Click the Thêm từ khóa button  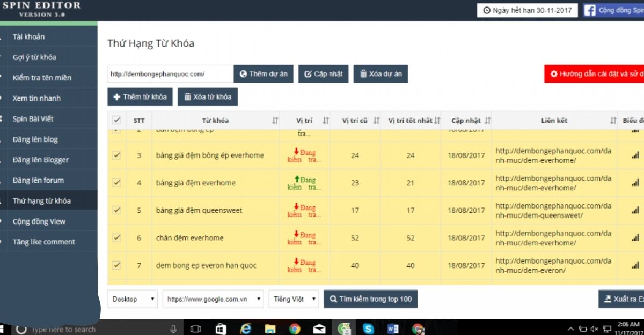[x=140, y=97]
